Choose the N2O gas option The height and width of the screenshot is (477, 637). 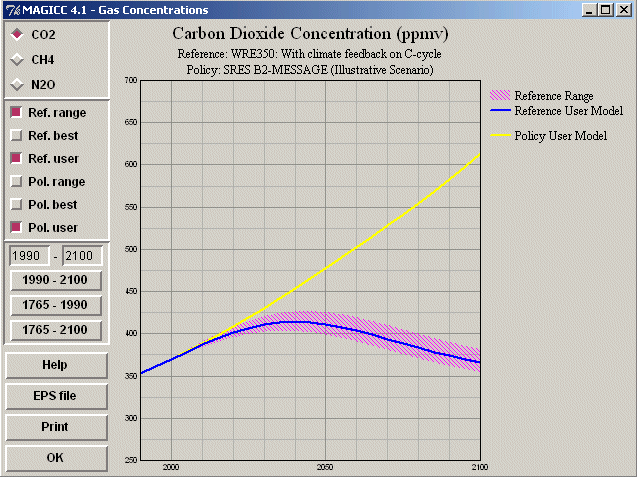16,85
